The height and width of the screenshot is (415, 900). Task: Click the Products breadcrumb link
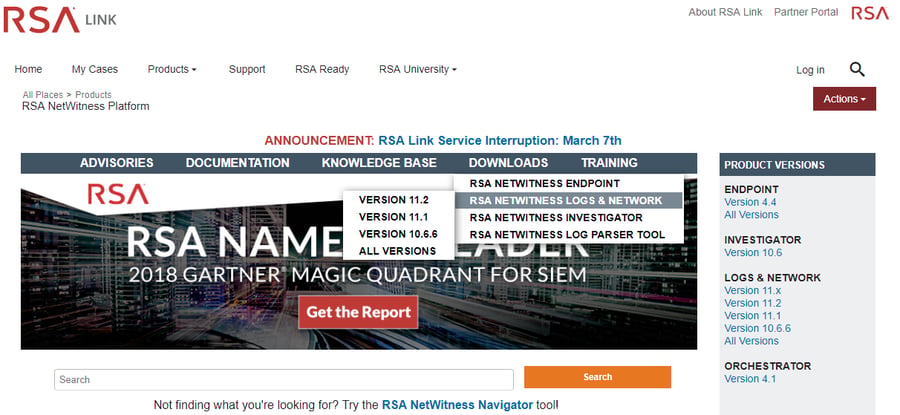click(94, 95)
